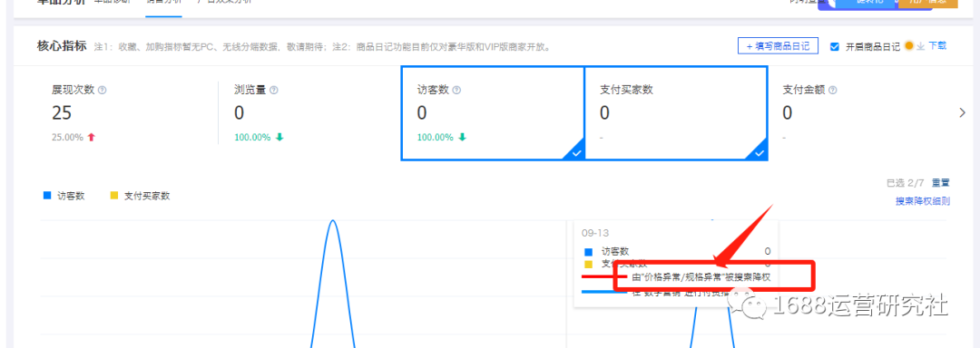
Task: Open the 搜索降权细则 link
Action: (x=923, y=201)
